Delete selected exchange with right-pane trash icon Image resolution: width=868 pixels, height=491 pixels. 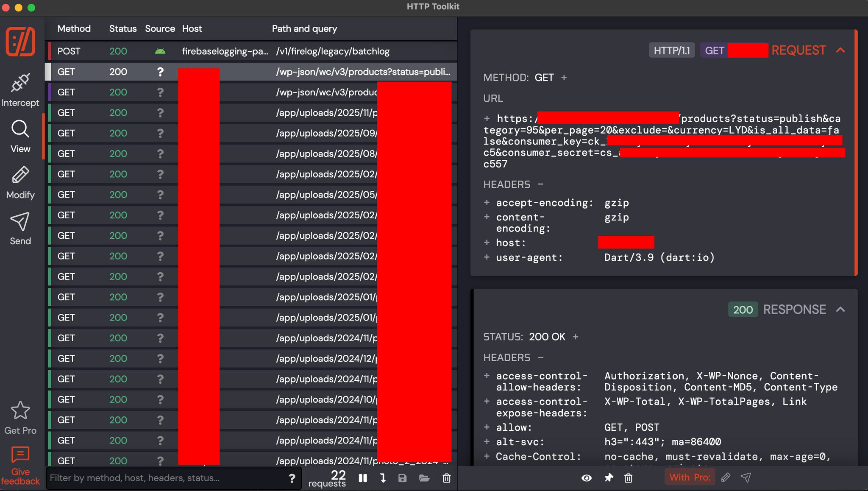tap(628, 478)
